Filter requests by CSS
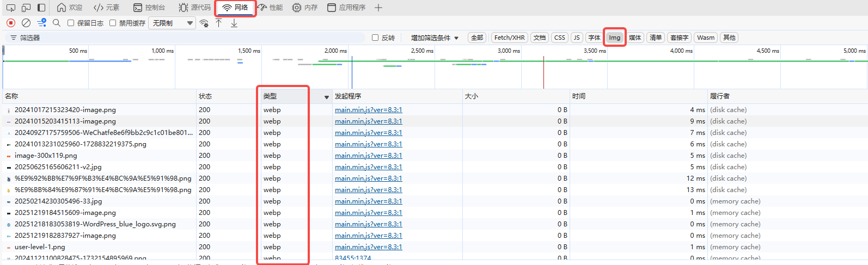Viewport: 868px width, 265px height. pos(560,38)
